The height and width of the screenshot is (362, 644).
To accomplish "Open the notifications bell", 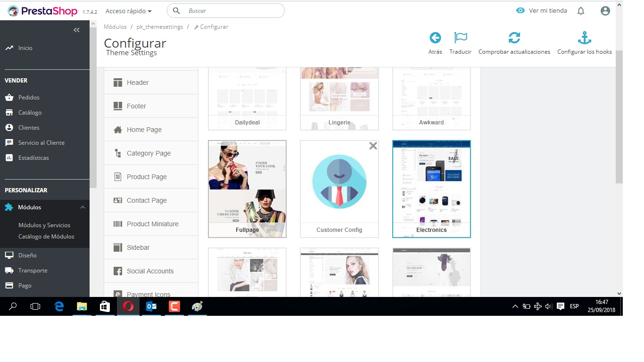I will (x=581, y=11).
